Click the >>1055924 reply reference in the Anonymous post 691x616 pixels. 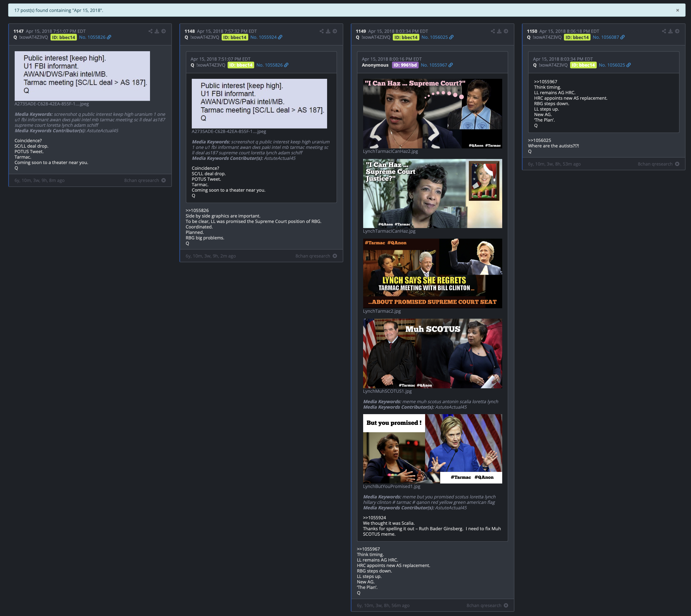tap(375, 518)
